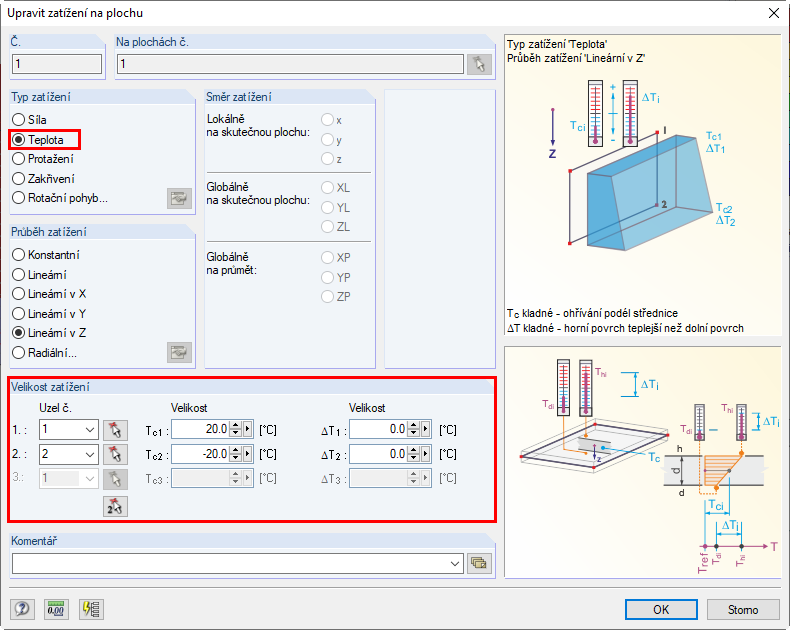Image resolution: width=790 pixels, height=630 pixels.
Task: Click the surface picker icon next to 'Na plochách č.'
Action: coord(479,65)
